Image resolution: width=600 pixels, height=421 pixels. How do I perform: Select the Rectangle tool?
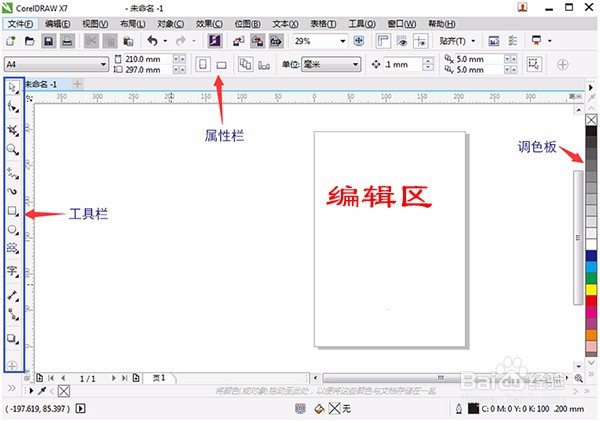pos(13,211)
